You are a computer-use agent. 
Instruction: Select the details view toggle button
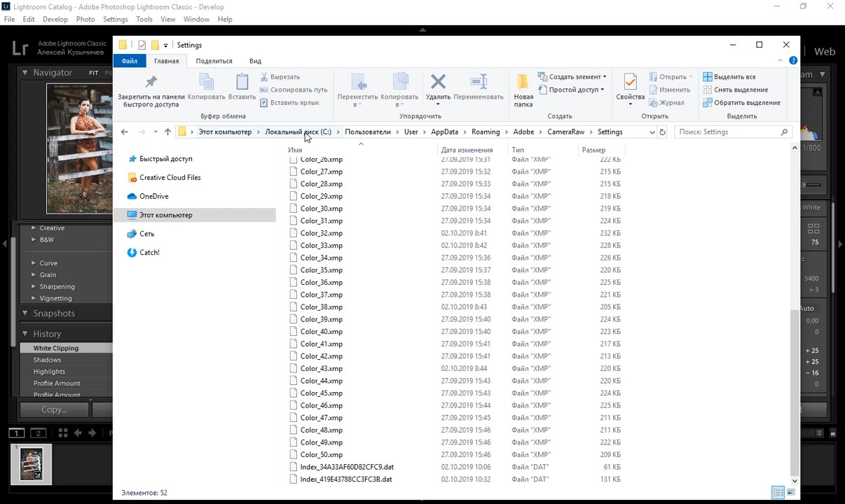click(x=777, y=493)
